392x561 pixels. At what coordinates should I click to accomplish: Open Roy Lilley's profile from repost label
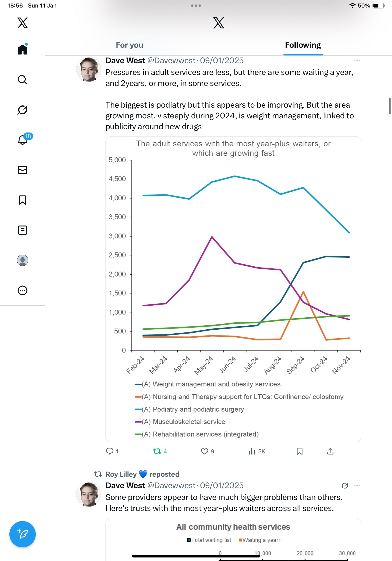[121, 474]
